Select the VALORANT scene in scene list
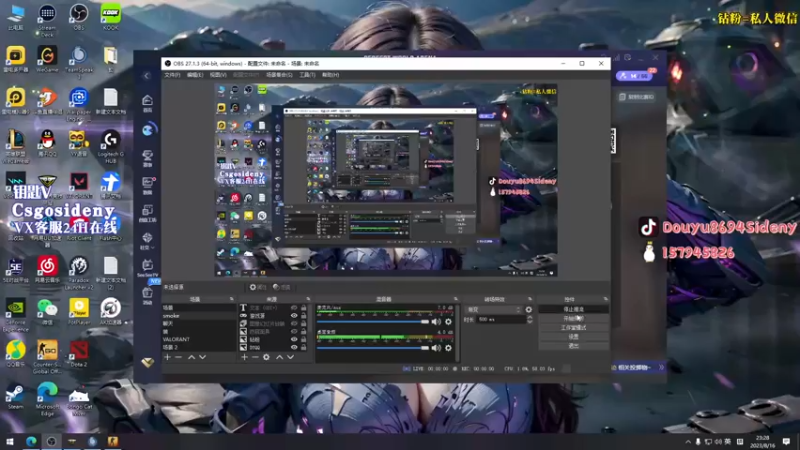Viewport: 800px width, 450px height. point(177,339)
